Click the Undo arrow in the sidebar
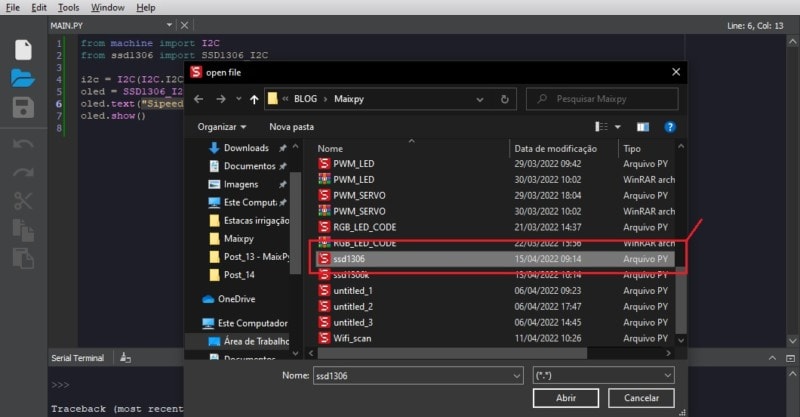The height and width of the screenshot is (417, 800). pos(23,143)
